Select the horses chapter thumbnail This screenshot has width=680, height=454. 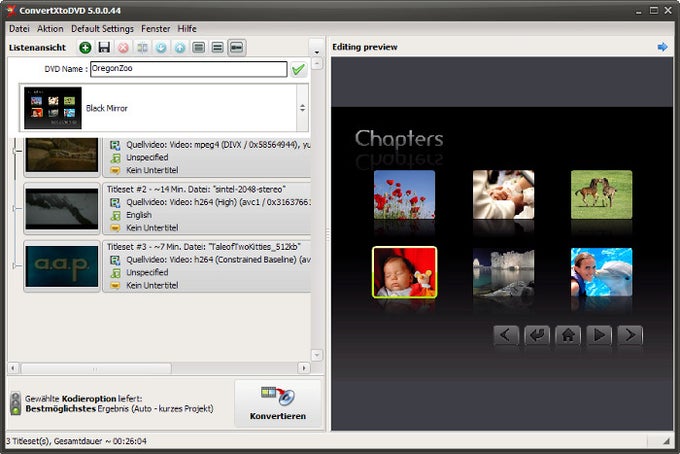[602, 194]
